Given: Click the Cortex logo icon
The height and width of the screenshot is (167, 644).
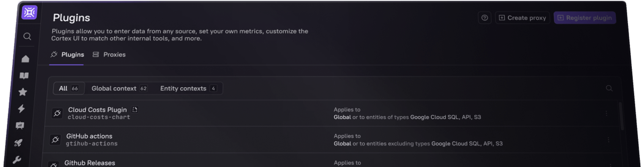Looking at the screenshot, I should 29,13.
